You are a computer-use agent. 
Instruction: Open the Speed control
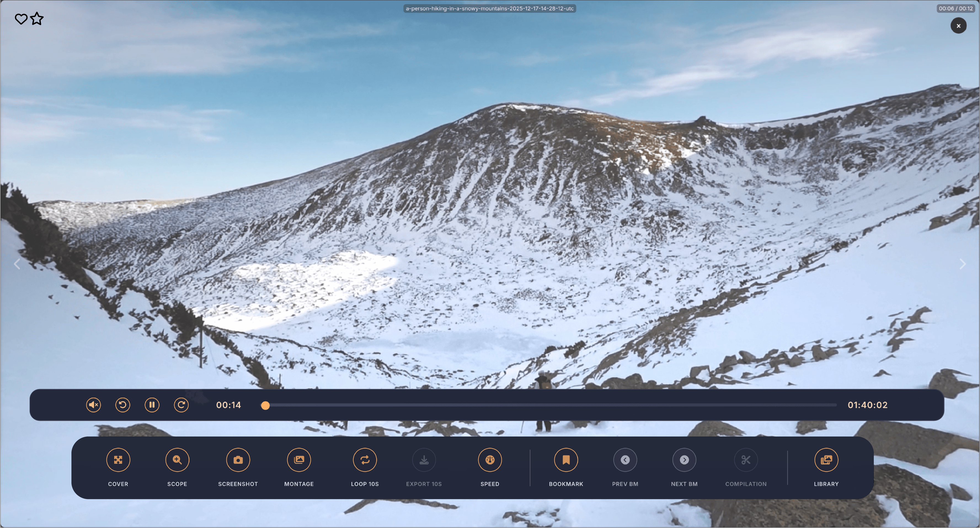(490, 460)
